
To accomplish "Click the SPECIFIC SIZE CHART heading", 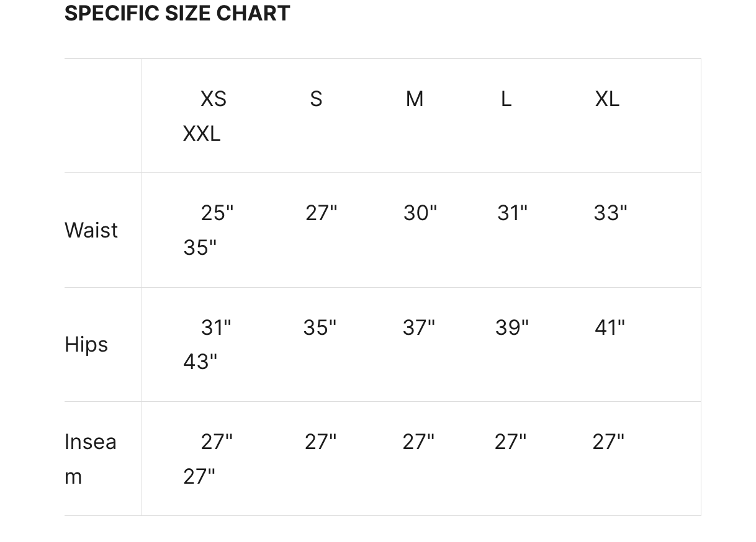I will (177, 13).
